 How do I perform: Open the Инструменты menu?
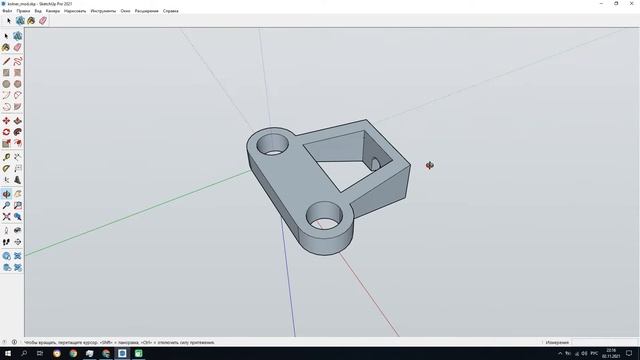coord(103,11)
